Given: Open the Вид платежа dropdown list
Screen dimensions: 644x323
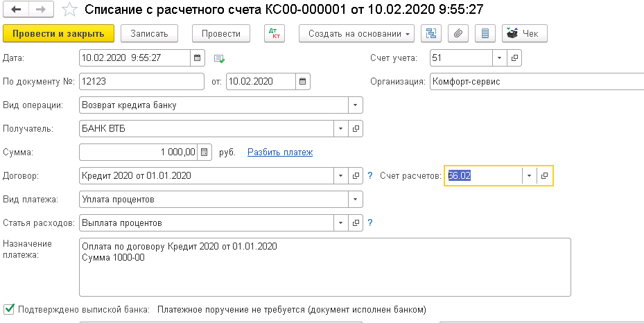Looking at the screenshot, I should tap(355, 200).
